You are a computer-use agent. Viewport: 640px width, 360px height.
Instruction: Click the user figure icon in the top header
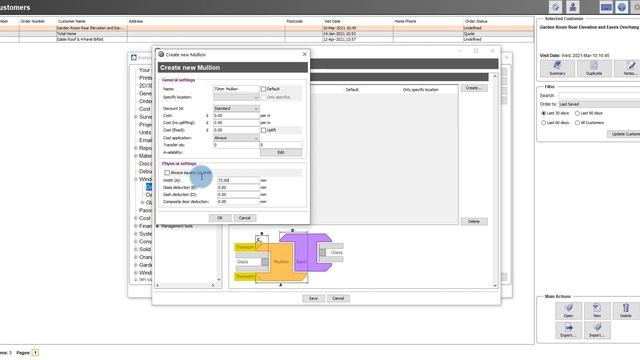click(573, 7)
